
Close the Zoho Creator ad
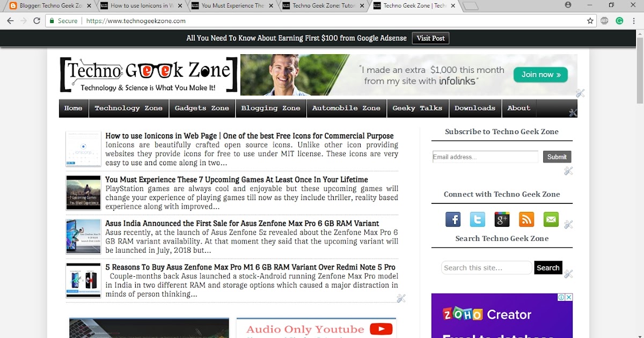point(569,297)
